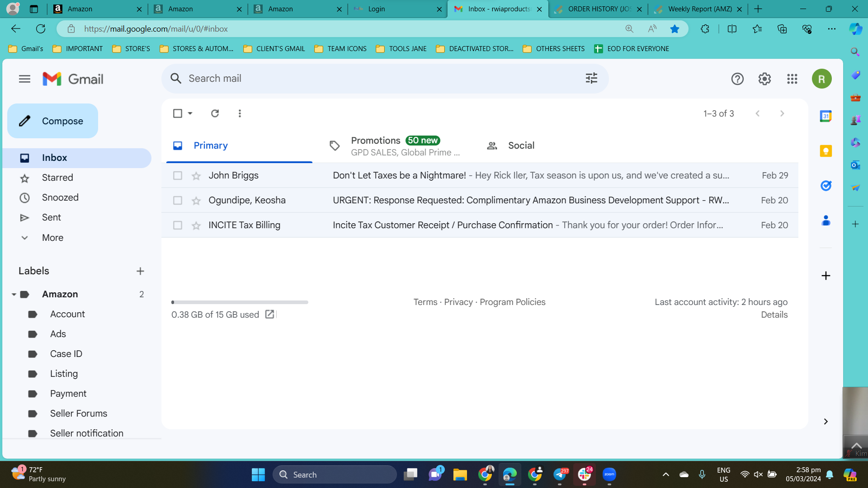This screenshot has width=868, height=488.
Task: Tick the select-all messages checkbox
Action: click(178, 113)
